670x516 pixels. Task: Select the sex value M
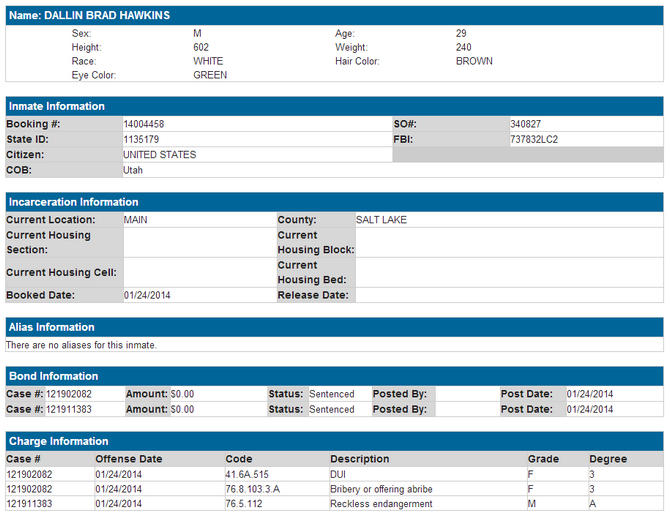point(197,33)
